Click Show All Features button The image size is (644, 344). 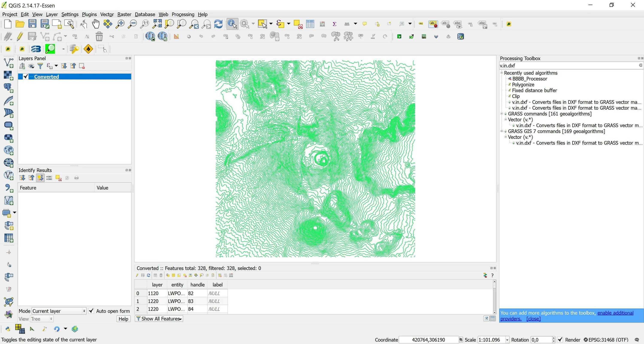pyautogui.click(x=159, y=318)
